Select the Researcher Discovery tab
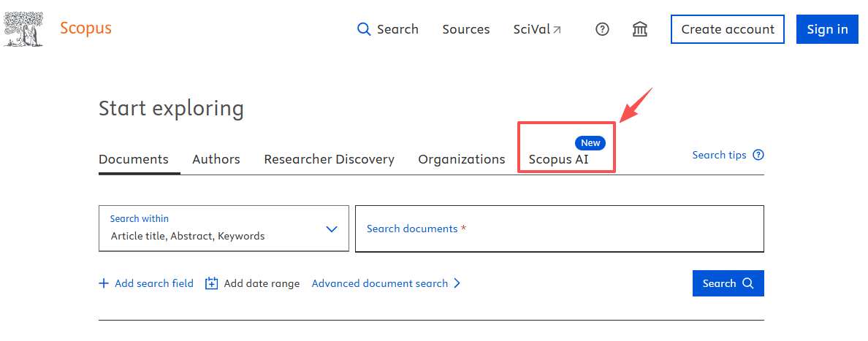 329,159
